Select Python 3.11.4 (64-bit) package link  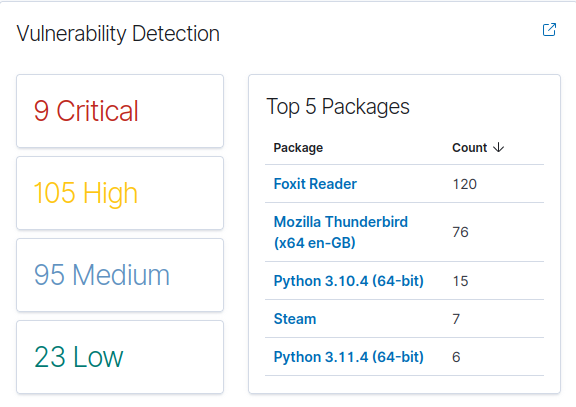point(349,357)
